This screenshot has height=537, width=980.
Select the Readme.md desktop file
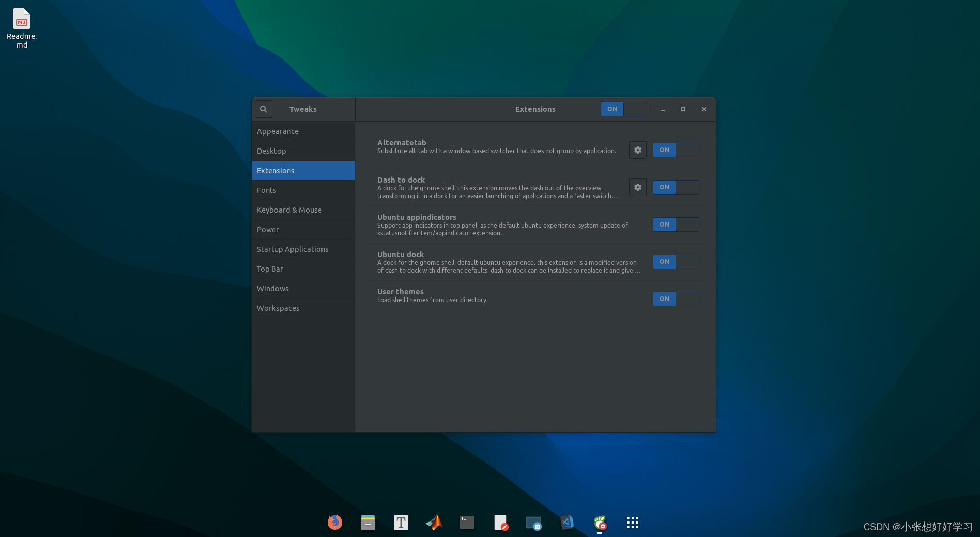coord(22,28)
